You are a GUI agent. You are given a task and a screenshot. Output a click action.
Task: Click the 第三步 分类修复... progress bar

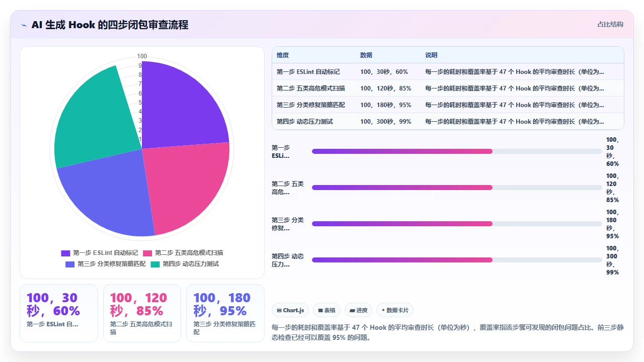tap(457, 224)
